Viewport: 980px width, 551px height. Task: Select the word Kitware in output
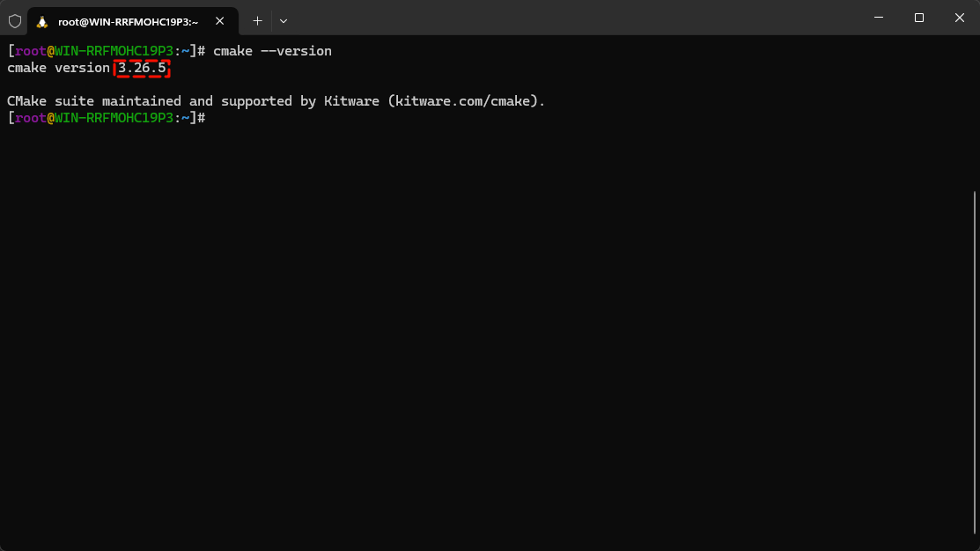351,100
